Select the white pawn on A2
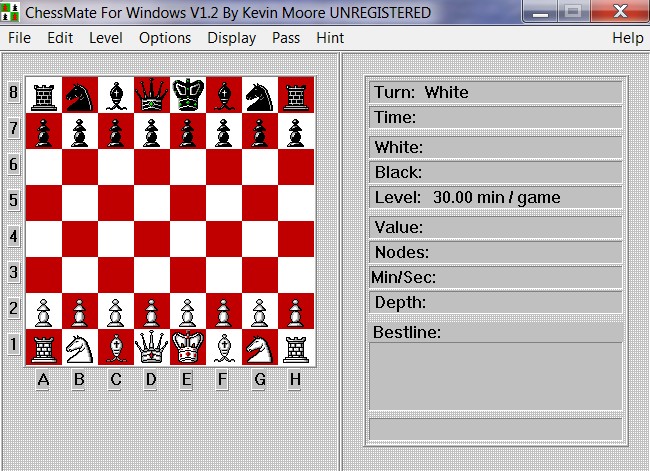 (x=44, y=311)
